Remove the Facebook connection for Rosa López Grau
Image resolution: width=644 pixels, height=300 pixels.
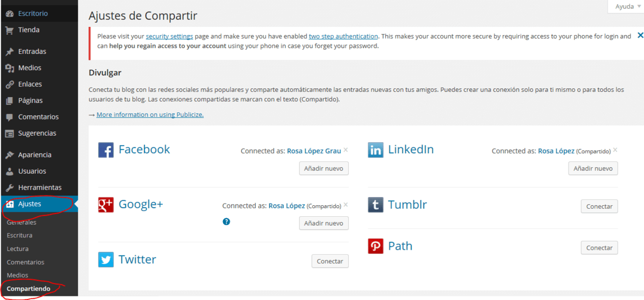point(346,150)
